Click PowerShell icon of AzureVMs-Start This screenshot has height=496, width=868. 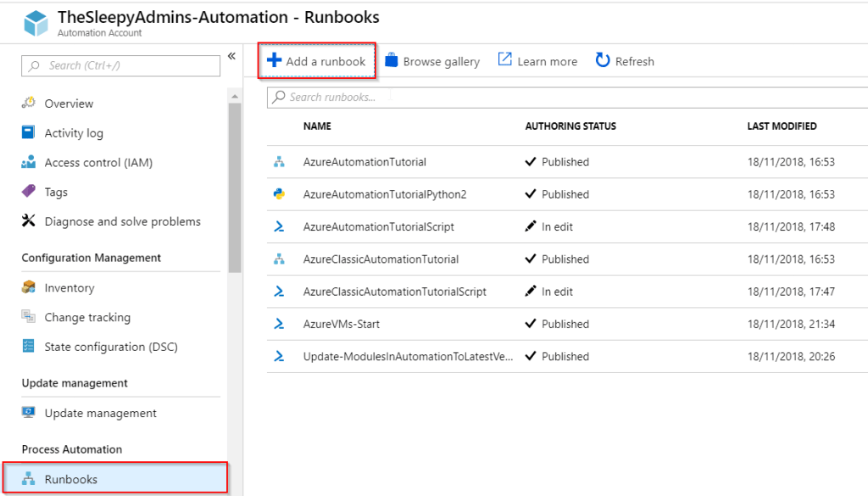pos(279,324)
